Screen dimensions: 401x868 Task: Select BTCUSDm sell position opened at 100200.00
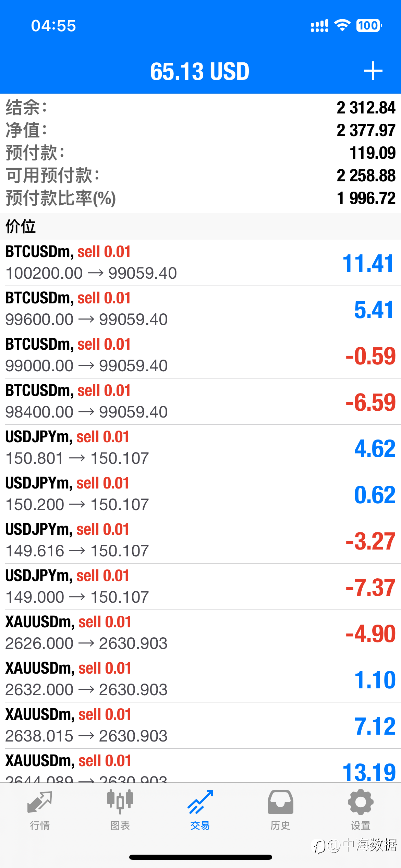[200, 263]
